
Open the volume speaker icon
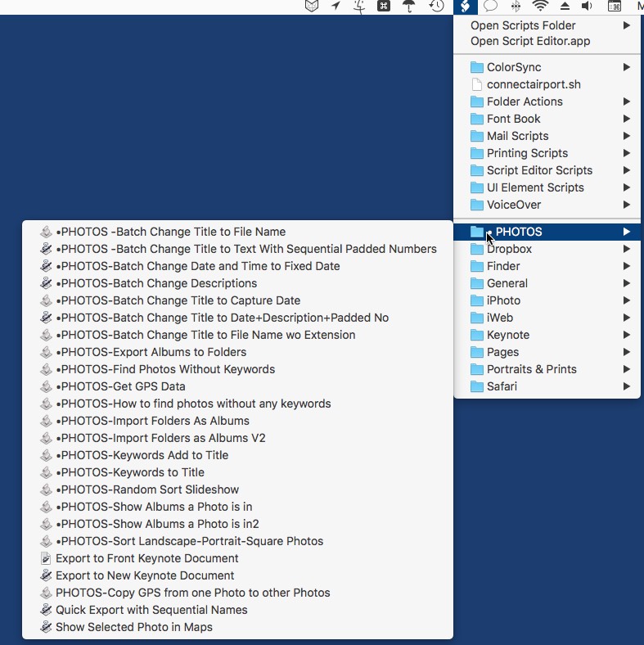(587, 6)
